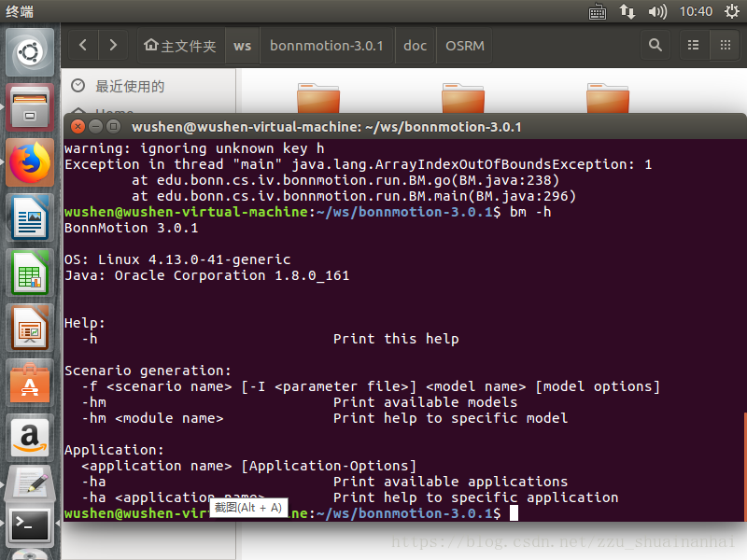Viewport: 747px width, 560px height.
Task: Click the 'Print available applications' text
Action: 450,482
